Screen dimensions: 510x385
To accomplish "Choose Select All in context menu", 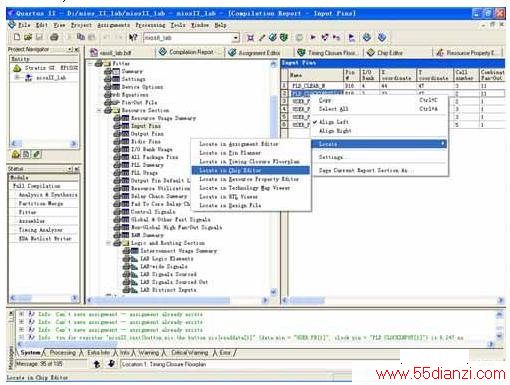I will pos(334,109).
